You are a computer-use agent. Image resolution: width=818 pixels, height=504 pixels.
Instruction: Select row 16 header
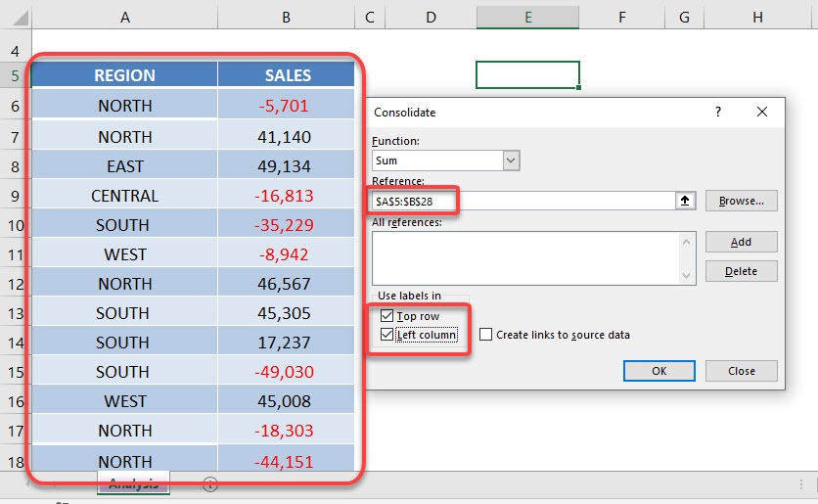coord(15,401)
